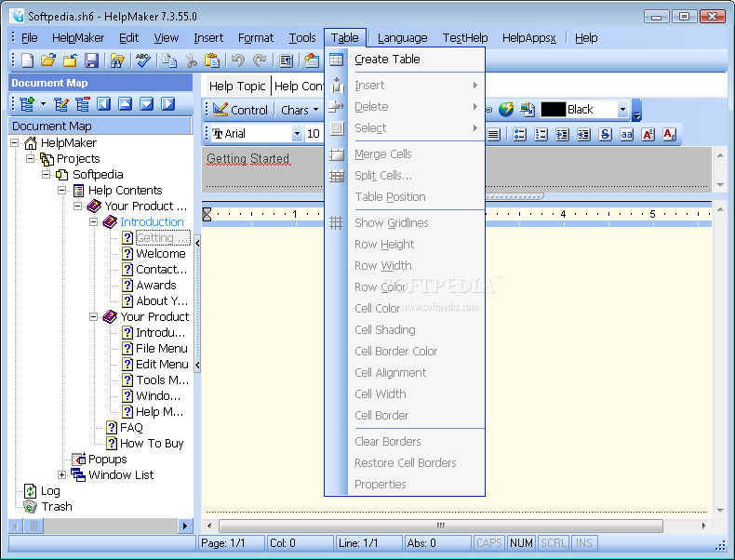Click the increase indent icon

pos(562,135)
